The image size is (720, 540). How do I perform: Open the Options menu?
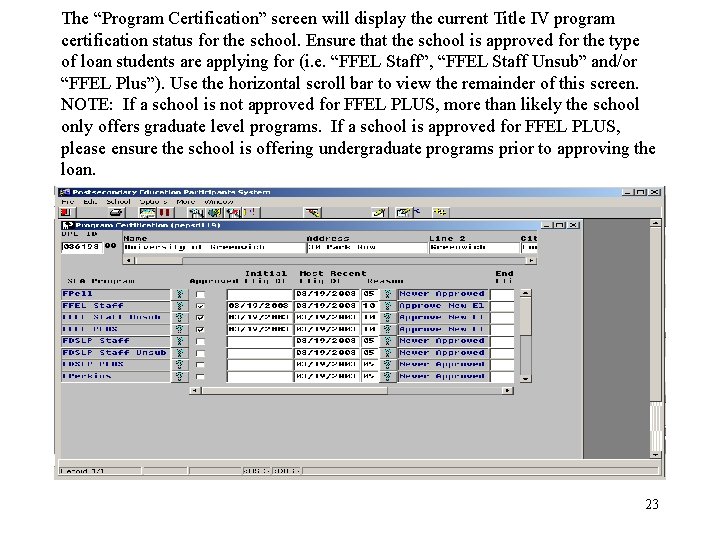point(153,202)
